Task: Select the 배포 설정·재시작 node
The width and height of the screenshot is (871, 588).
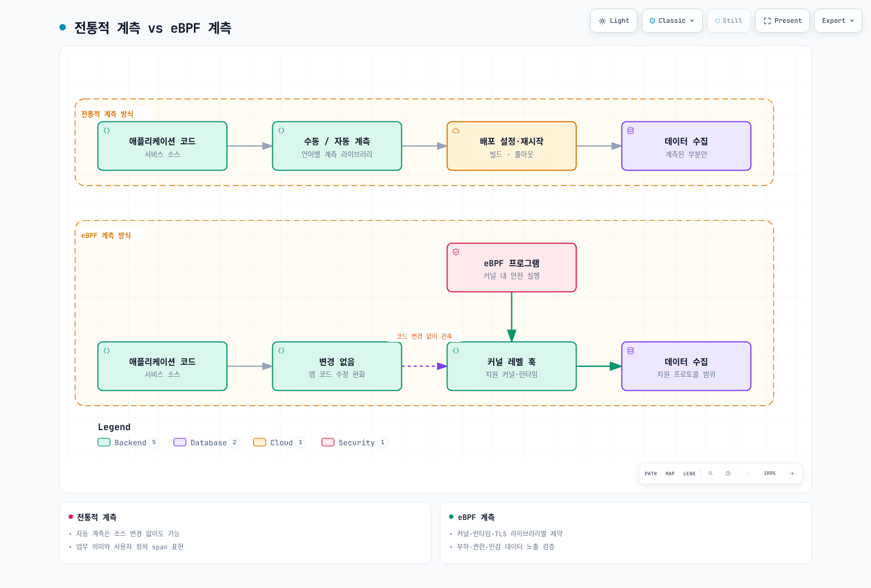Action: (x=512, y=146)
